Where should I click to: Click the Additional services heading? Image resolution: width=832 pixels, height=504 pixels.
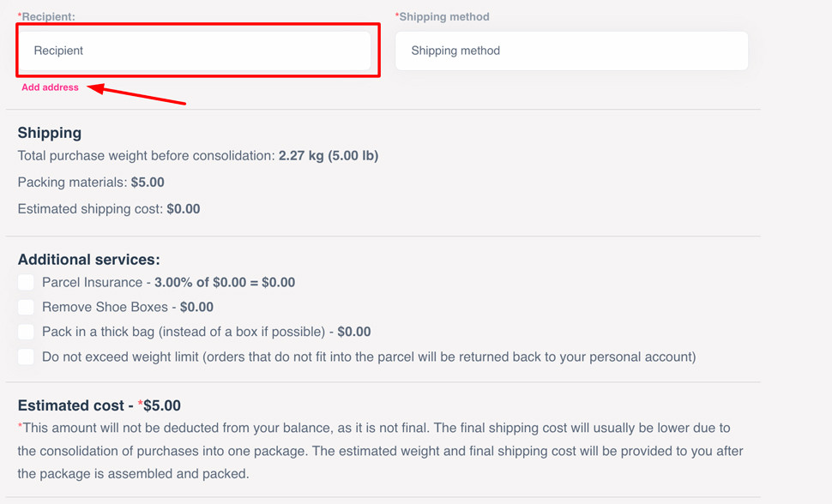tap(88, 260)
